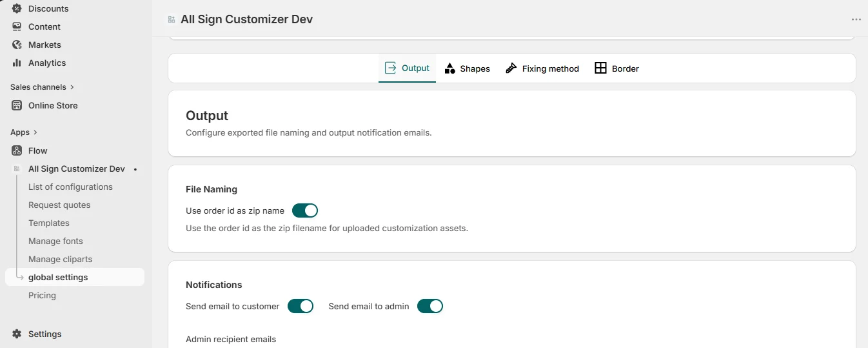Disable Send email to customer switch
This screenshot has height=348, width=868.
(301, 306)
